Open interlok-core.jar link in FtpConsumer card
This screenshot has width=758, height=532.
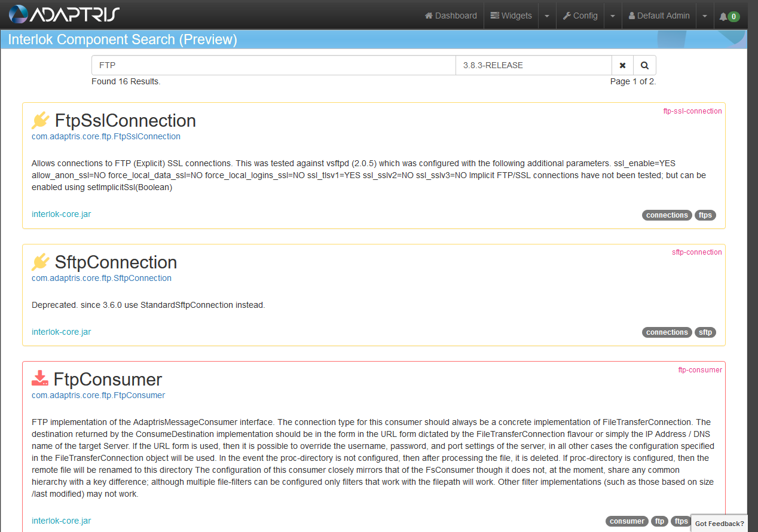pos(62,521)
